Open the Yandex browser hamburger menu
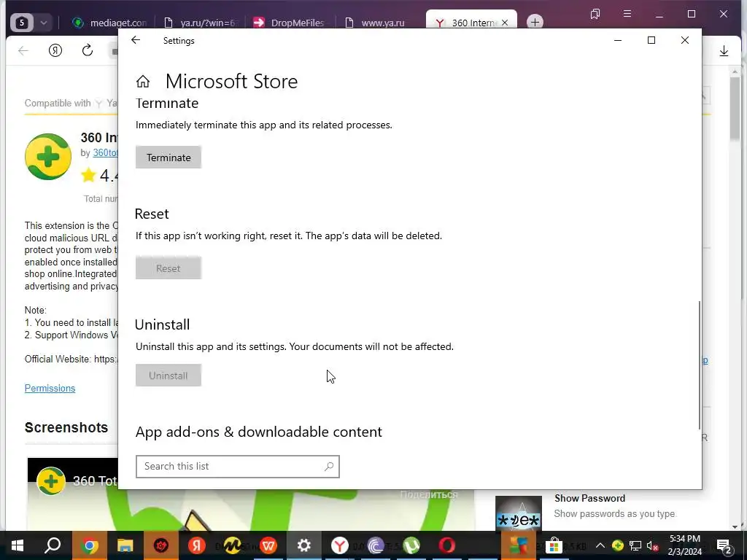 [x=627, y=14]
